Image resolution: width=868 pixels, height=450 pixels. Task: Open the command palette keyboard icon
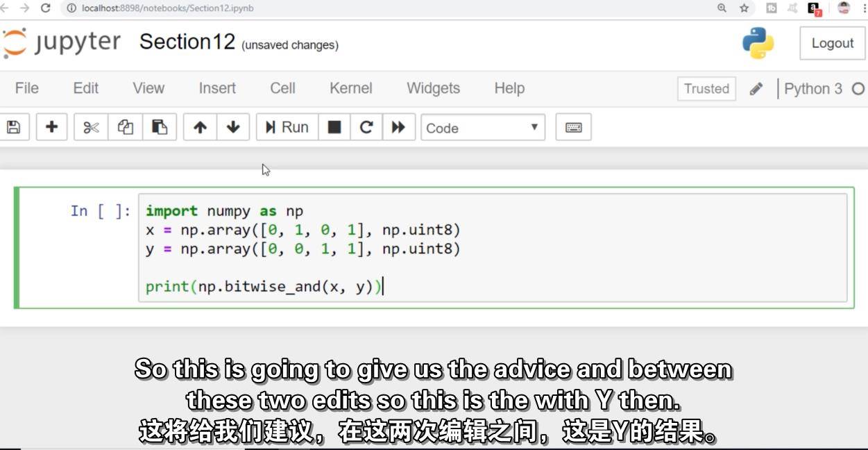point(573,127)
